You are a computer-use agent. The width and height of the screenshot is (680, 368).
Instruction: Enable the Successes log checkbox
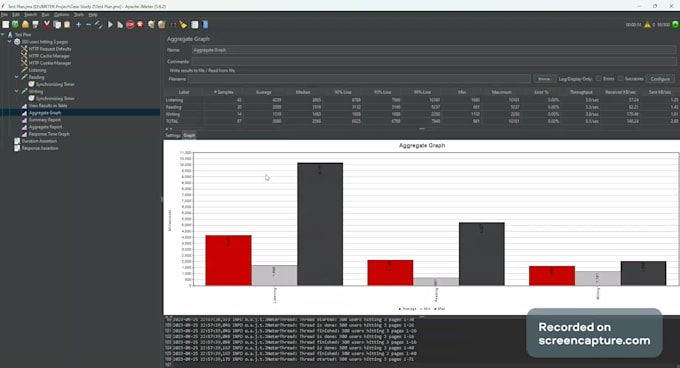pyautogui.click(x=620, y=78)
